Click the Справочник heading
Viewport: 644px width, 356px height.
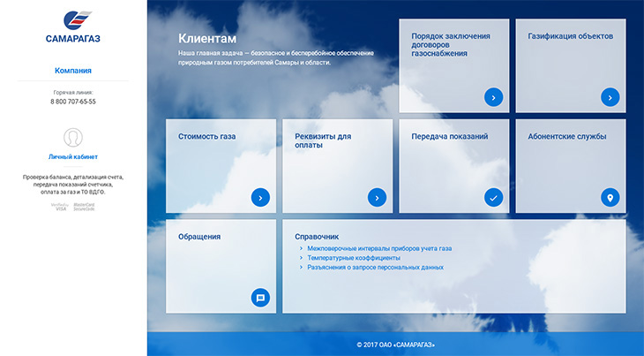[317, 237]
